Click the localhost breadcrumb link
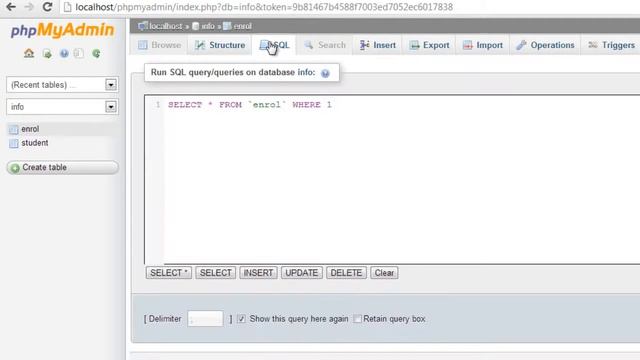Image resolution: width=640 pixels, height=360 pixels. tap(166, 26)
